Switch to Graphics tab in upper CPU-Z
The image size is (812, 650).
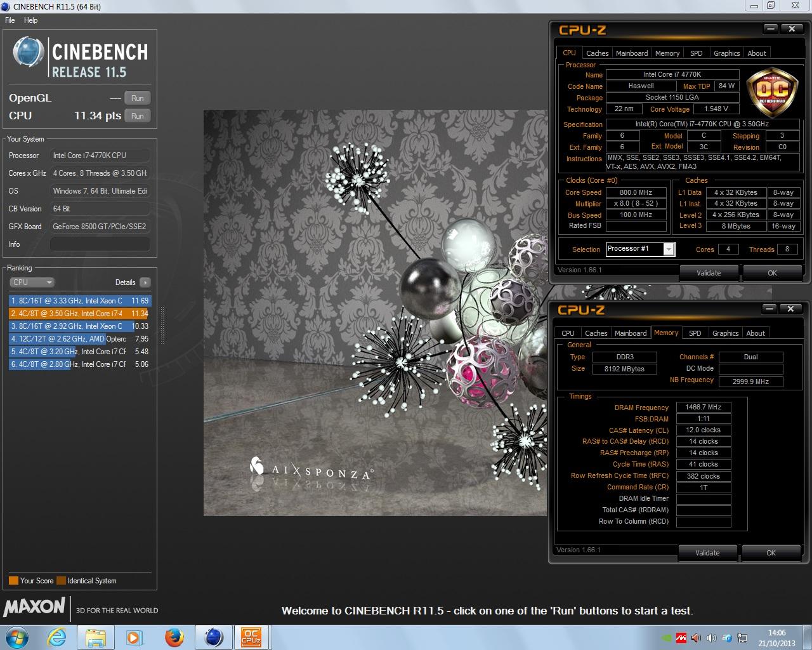[726, 53]
